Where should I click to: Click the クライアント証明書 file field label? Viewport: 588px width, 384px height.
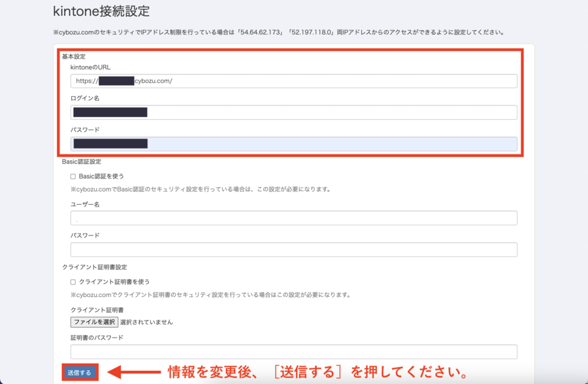coord(97,310)
